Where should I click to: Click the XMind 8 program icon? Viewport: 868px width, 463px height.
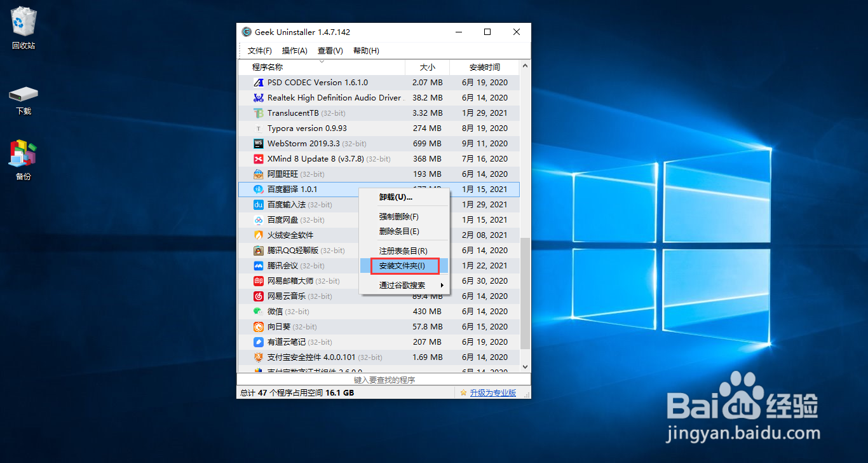click(x=258, y=159)
